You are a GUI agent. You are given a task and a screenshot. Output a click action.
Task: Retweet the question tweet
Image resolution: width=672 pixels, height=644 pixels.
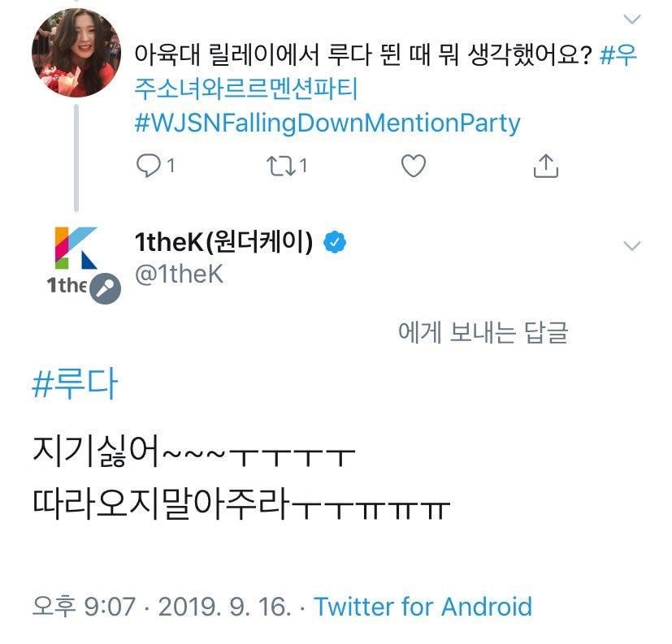[280, 166]
